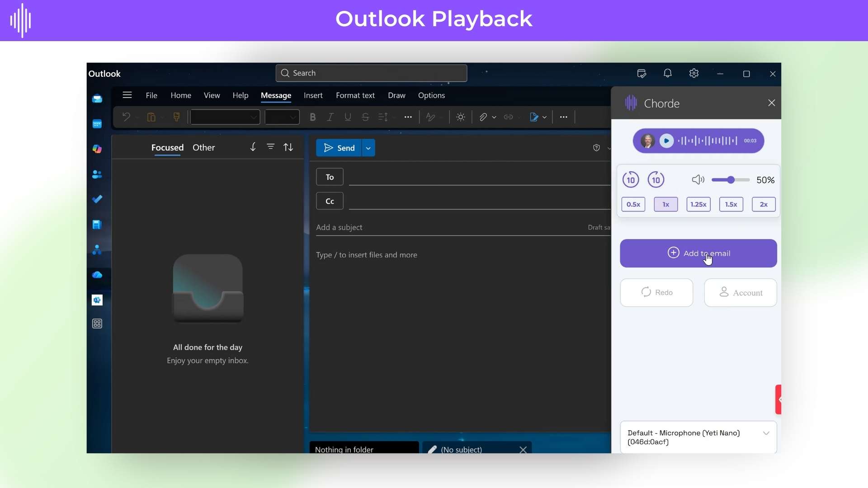868x488 pixels.
Task: Toggle bold formatting in the ribbon
Action: pyautogui.click(x=313, y=117)
